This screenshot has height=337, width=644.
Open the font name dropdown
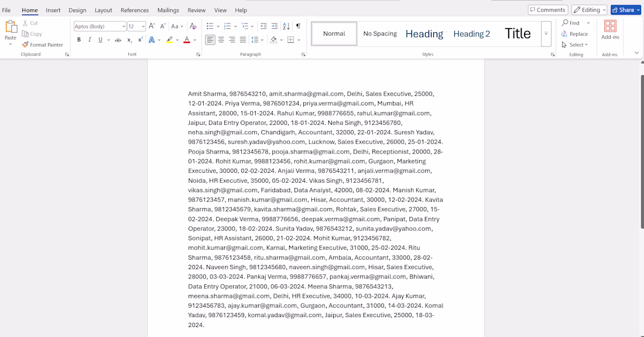point(124,26)
